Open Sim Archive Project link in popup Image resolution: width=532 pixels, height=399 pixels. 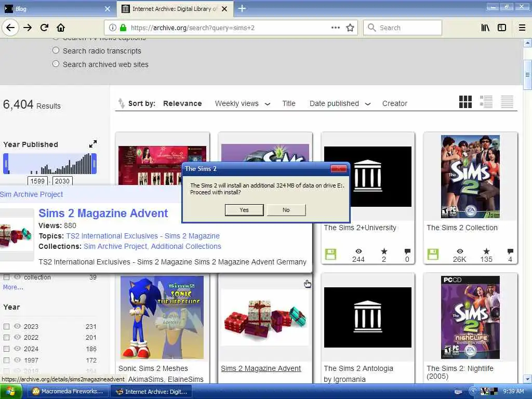tap(31, 194)
